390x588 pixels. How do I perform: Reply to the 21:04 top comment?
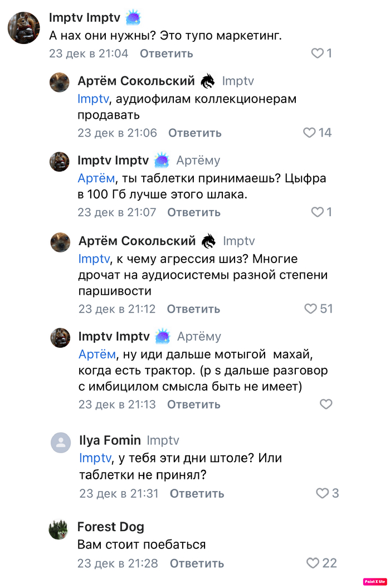click(x=166, y=54)
